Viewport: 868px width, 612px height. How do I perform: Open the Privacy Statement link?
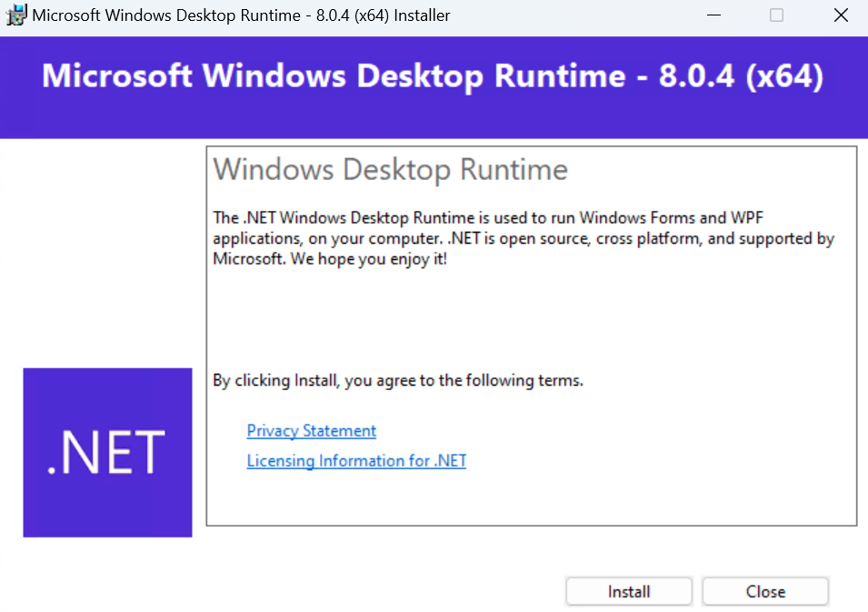pyautogui.click(x=311, y=431)
